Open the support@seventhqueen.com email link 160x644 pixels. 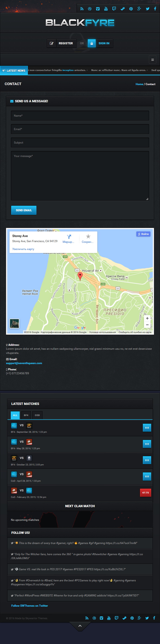click(x=24, y=363)
